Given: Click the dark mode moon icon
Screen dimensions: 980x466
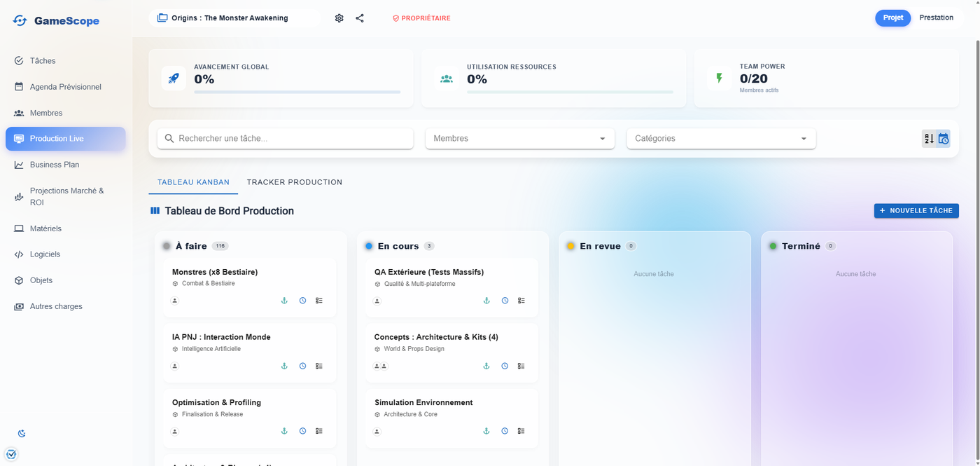Looking at the screenshot, I should (x=22, y=434).
